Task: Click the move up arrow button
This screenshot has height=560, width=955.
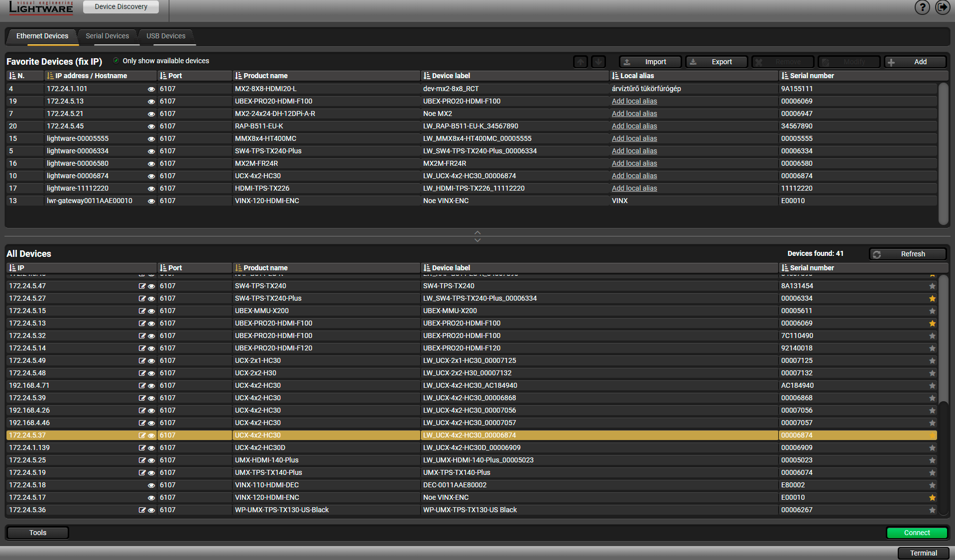Action: 580,62
